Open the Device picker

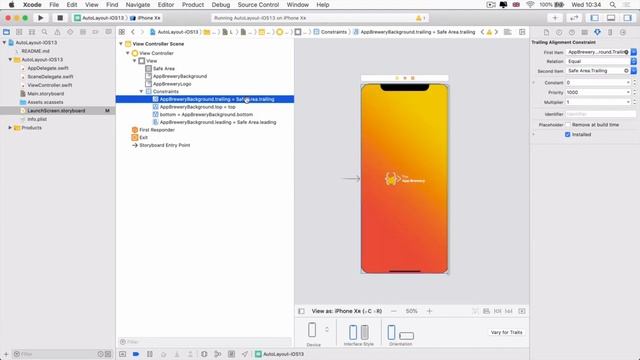click(x=312, y=330)
